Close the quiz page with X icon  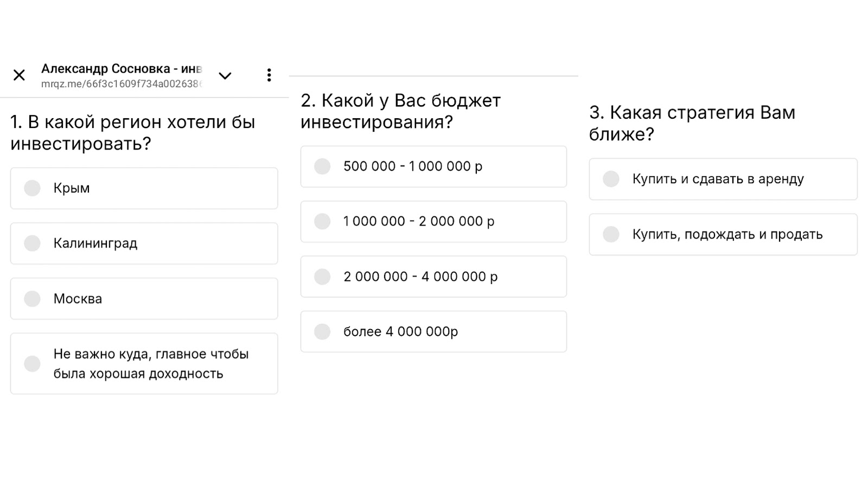19,75
